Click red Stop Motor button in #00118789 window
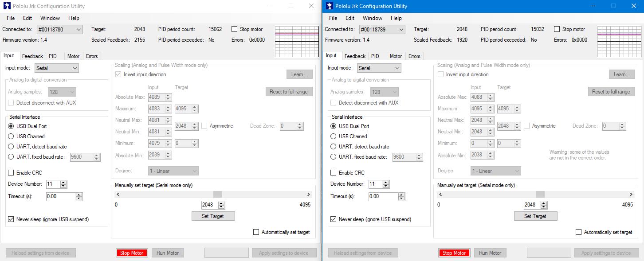The width and height of the screenshot is (644, 261). tap(454, 253)
